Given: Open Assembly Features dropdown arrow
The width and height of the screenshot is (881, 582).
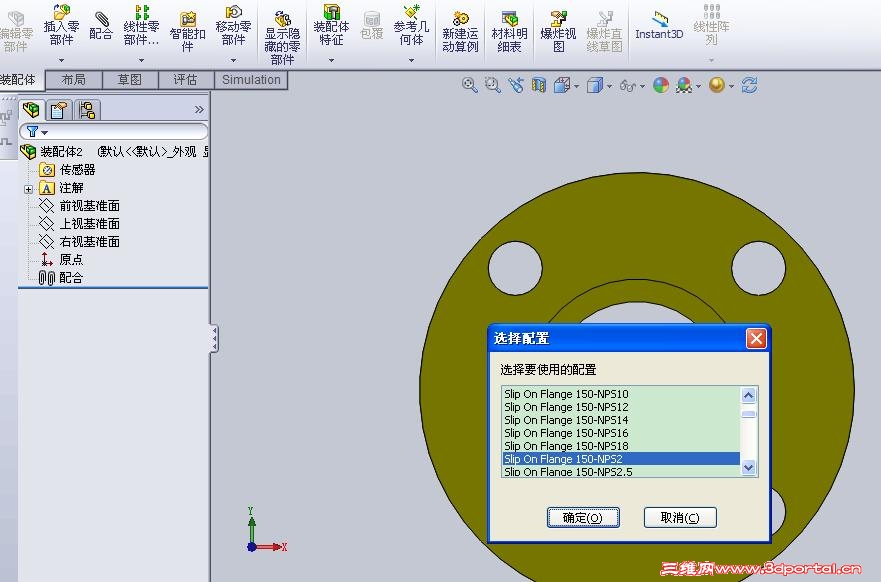Looking at the screenshot, I should (x=331, y=60).
